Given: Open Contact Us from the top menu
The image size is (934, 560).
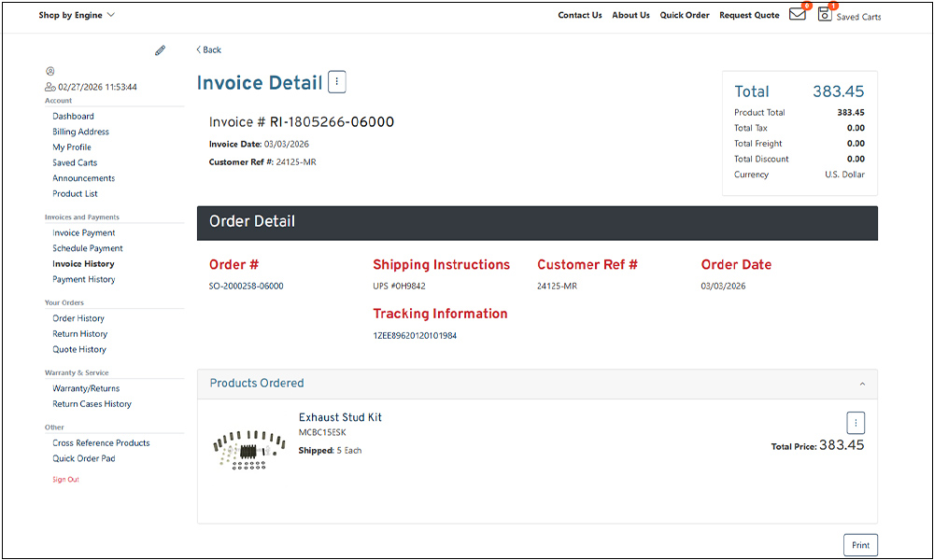Looking at the screenshot, I should point(579,15).
